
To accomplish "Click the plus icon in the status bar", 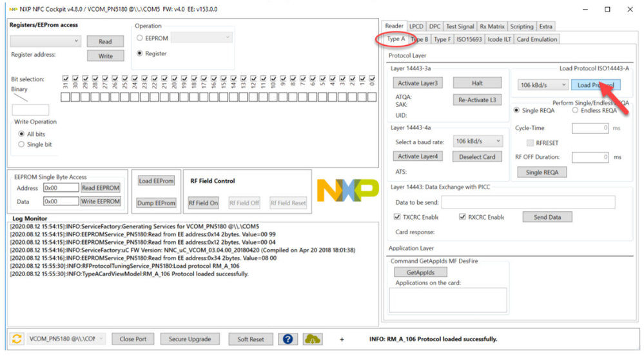I will coord(342,339).
